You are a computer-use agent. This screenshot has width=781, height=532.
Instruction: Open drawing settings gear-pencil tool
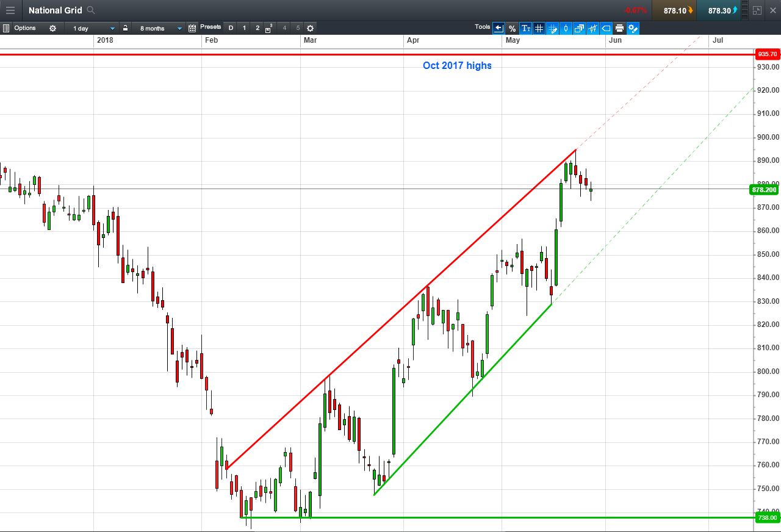633,28
